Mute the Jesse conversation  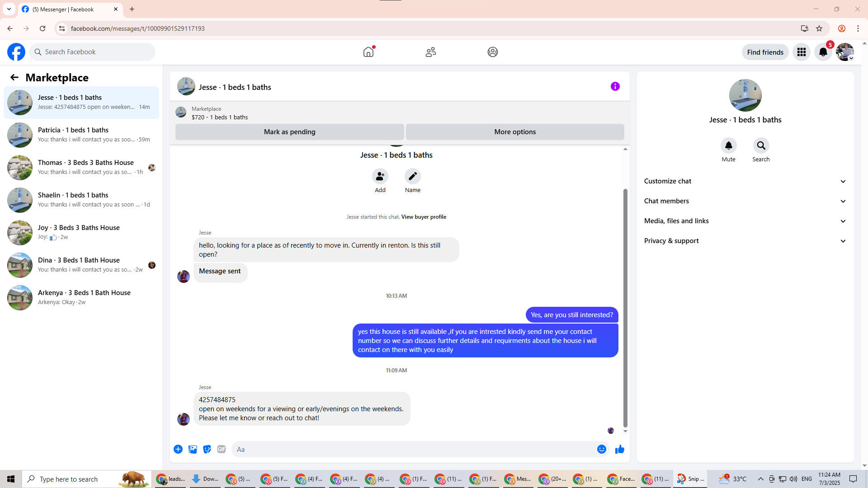(728, 145)
